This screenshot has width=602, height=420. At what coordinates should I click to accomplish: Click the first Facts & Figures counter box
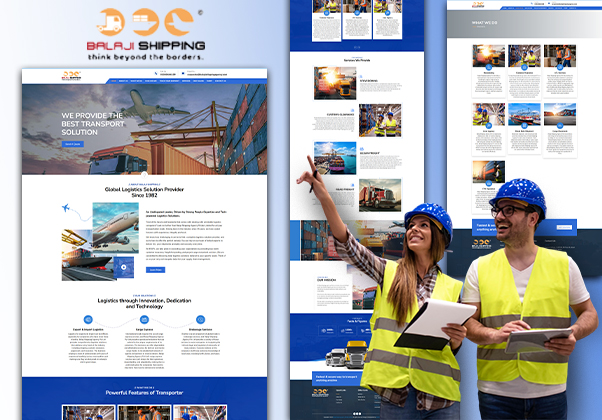[327, 331]
